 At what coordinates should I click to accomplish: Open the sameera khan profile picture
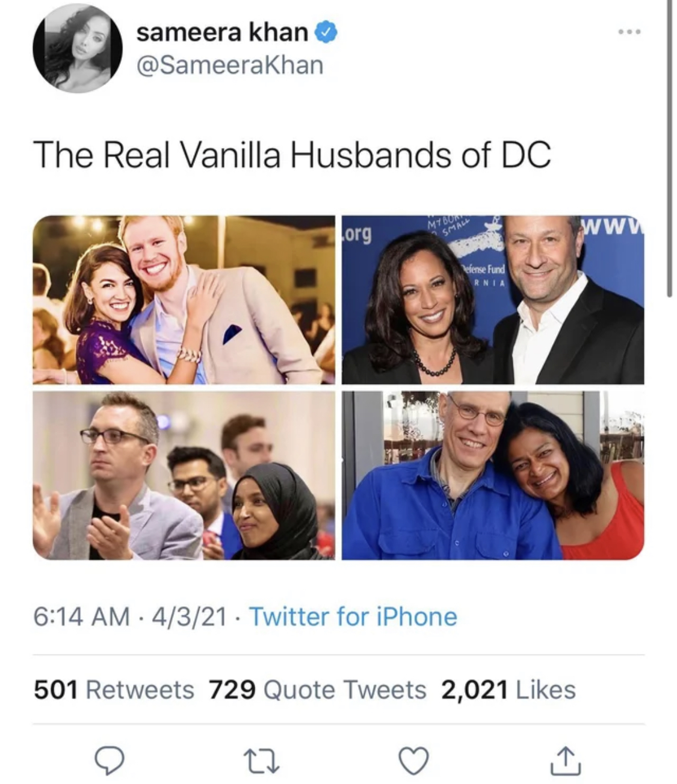click(x=78, y=48)
